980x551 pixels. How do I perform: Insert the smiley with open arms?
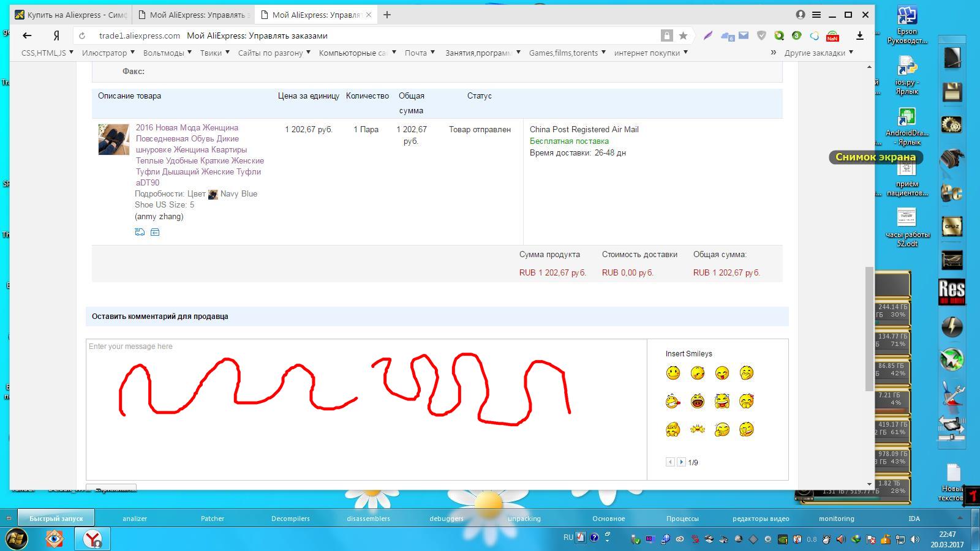pos(698,429)
